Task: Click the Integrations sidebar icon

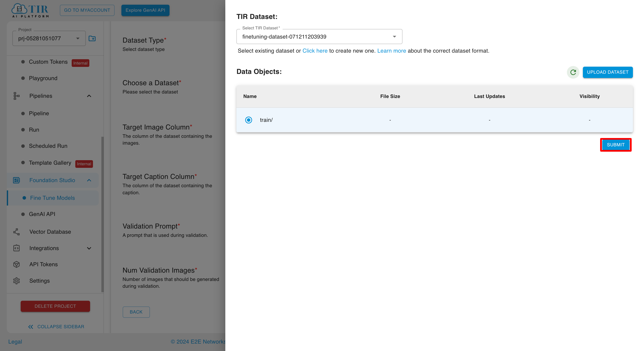Action: pyautogui.click(x=16, y=248)
